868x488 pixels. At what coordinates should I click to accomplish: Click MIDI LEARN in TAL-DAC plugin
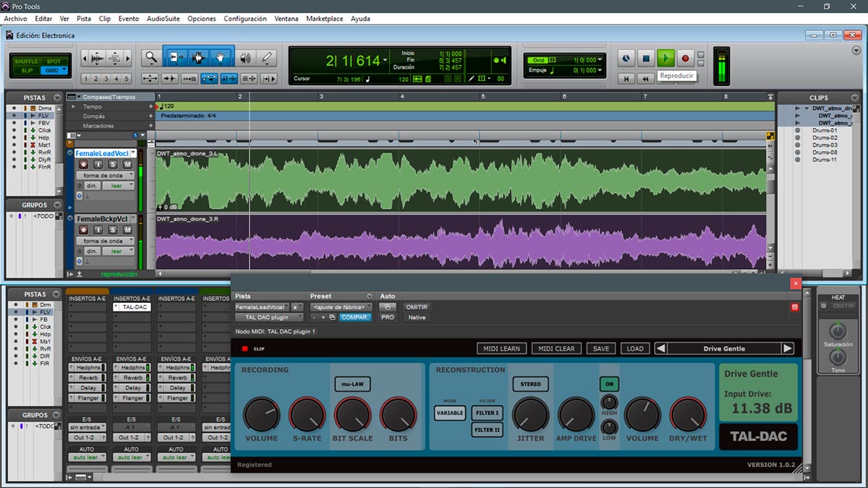(501, 348)
